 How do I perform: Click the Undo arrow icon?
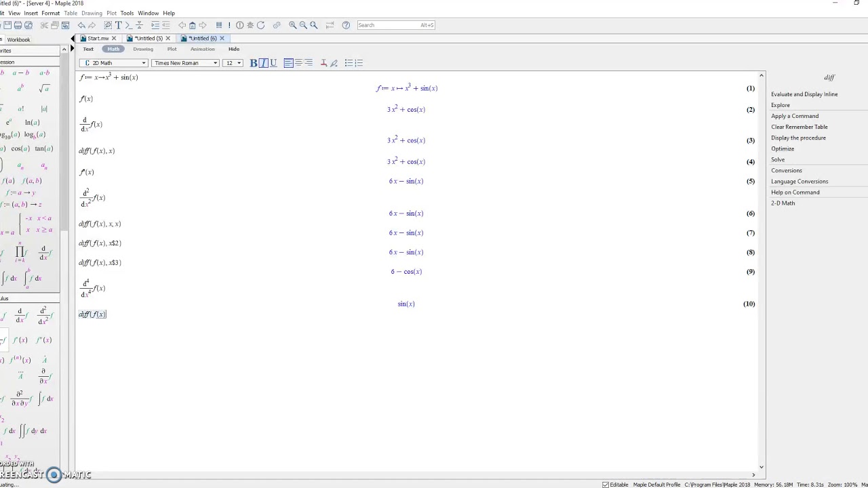(81, 25)
